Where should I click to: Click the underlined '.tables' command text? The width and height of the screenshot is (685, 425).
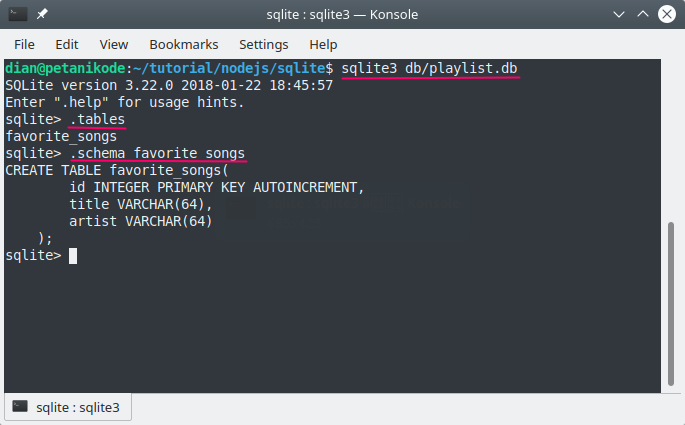point(97,119)
